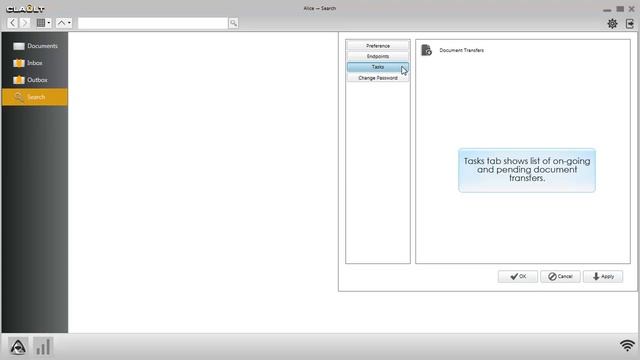Open the bar chart statistics icon
Viewport: 640px width, 360px height.
pos(43,347)
